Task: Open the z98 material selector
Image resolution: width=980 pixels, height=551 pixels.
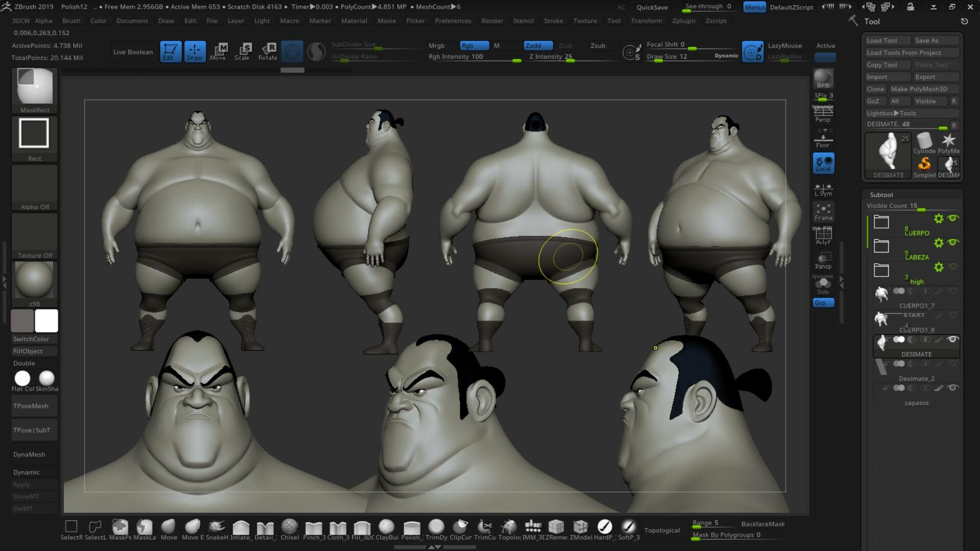Action: point(34,284)
